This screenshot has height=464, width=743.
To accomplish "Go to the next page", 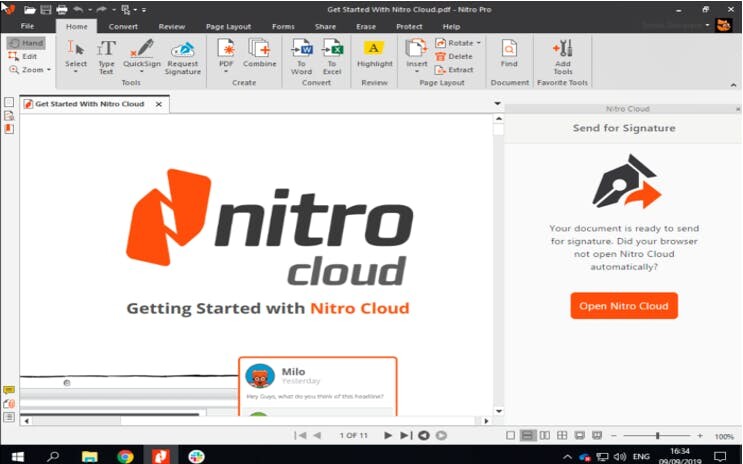I will (390, 435).
